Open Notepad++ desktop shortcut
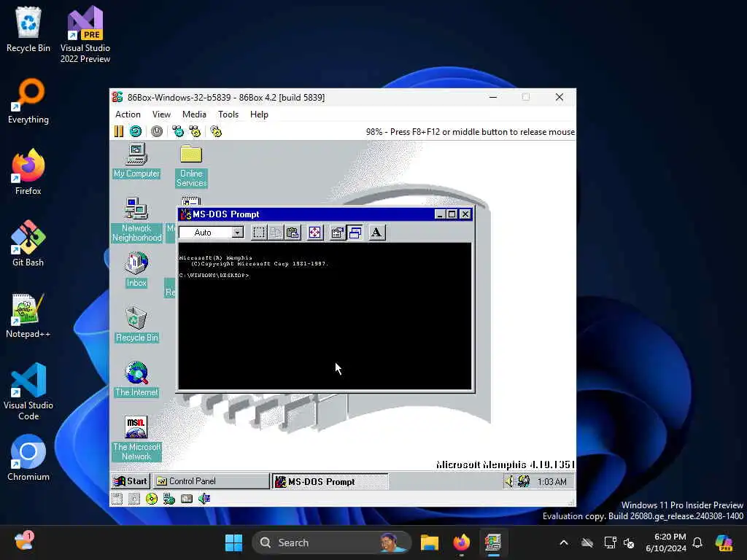 point(28,315)
